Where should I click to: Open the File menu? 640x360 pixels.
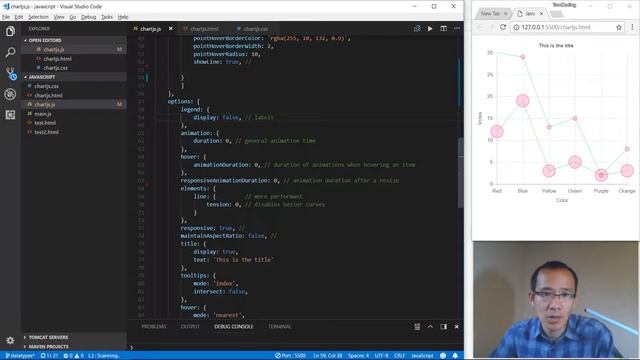pyautogui.click(x=6, y=17)
